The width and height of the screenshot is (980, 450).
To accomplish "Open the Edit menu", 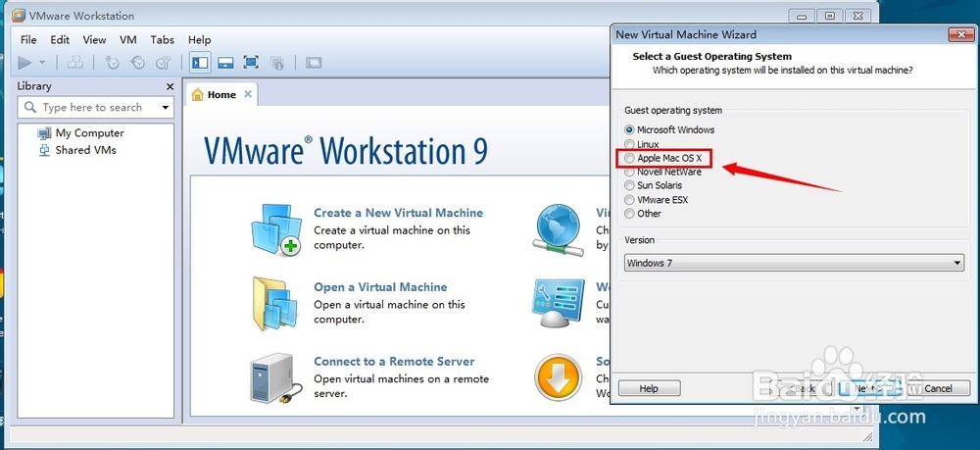I will 60,39.
